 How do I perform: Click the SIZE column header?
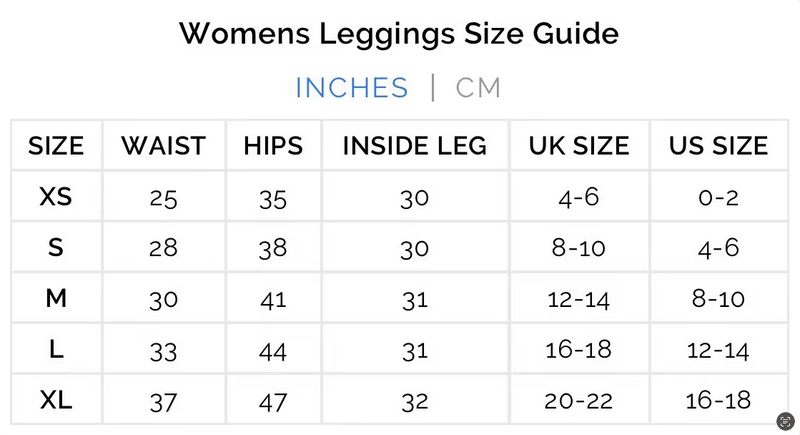click(56, 146)
